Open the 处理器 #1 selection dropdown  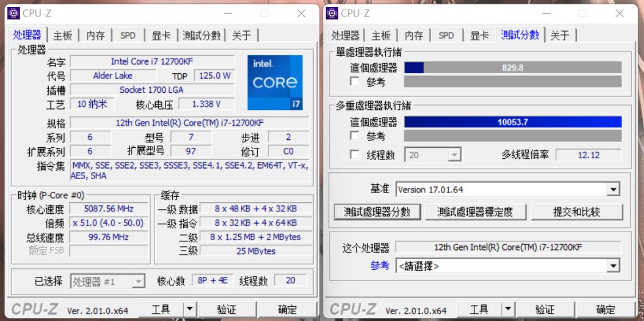point(108,281)
